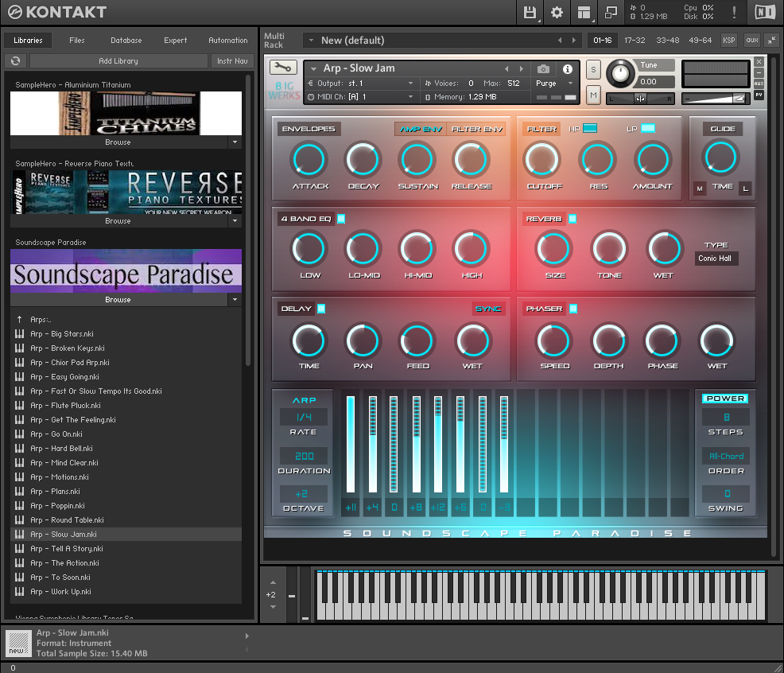Show the FILTER ENV envelope

(x=476, y=129)
